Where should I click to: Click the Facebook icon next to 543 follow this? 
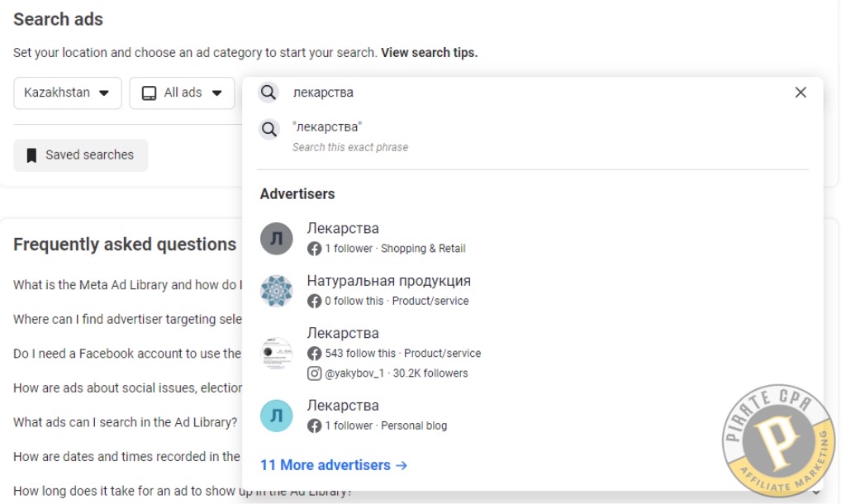314,354
